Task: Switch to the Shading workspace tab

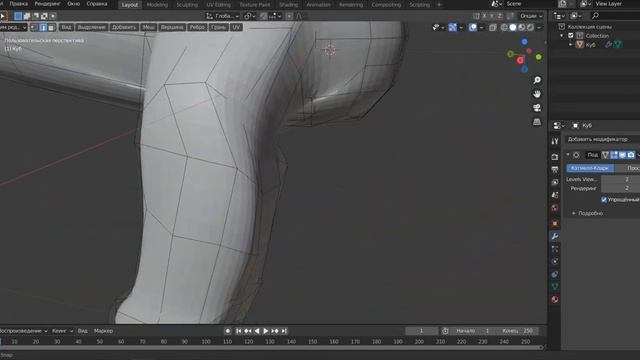Action: 289,5
